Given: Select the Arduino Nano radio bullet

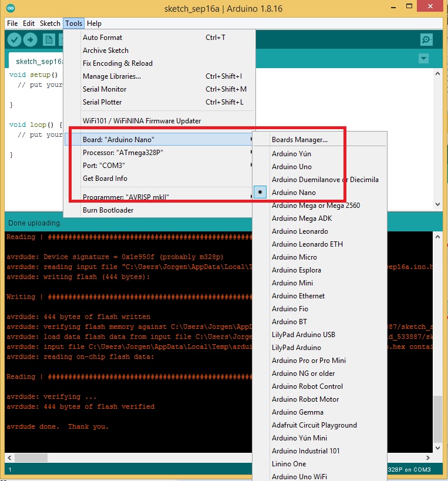Looking at the screenshot, I should [x=260, y=192].
